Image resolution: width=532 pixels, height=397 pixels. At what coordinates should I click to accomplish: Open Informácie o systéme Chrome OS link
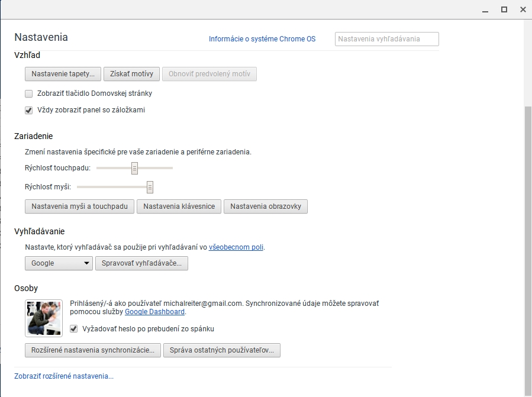point(262,39)
